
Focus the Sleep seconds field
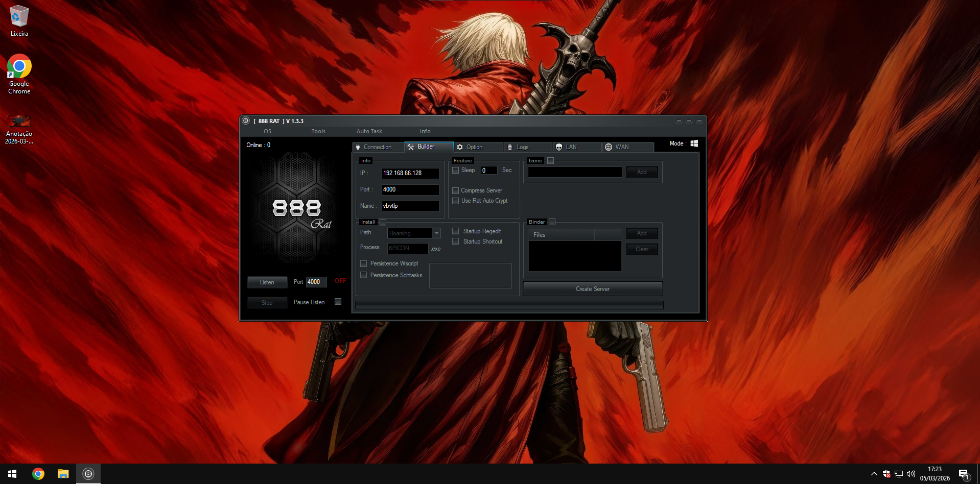coord(489,171)
